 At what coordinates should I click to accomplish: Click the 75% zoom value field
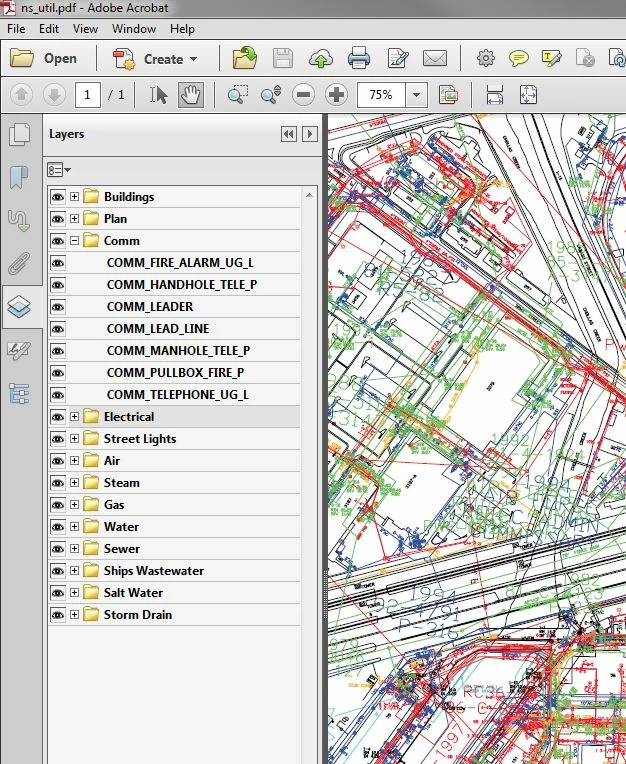tap(381, 95)
